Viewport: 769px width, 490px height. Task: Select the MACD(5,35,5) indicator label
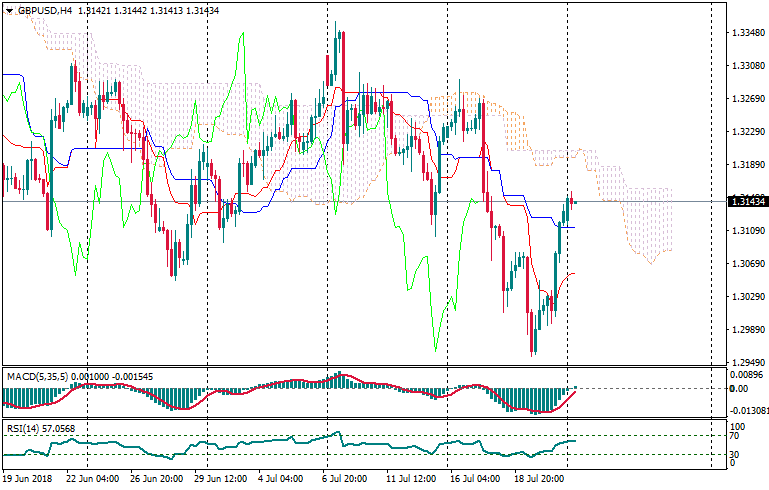click(38, 375)
